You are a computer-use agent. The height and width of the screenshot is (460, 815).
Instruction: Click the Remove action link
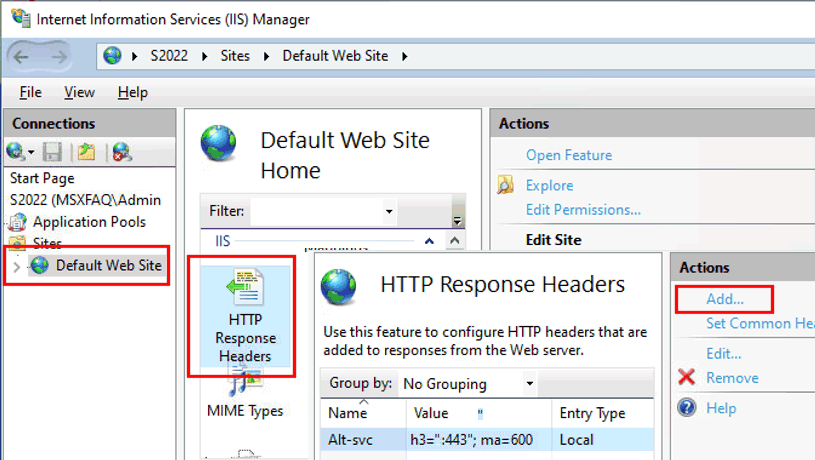click(x=732, y=378)
